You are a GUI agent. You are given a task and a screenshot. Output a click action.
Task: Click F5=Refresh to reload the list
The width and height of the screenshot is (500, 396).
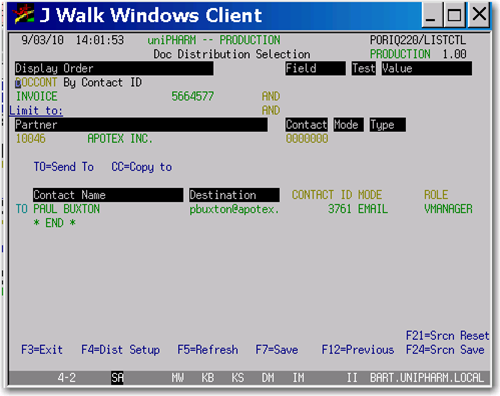click(x=208, y=350)
